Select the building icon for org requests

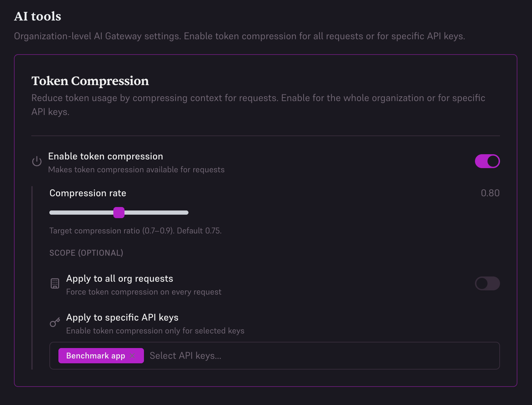tap(55, 283)
